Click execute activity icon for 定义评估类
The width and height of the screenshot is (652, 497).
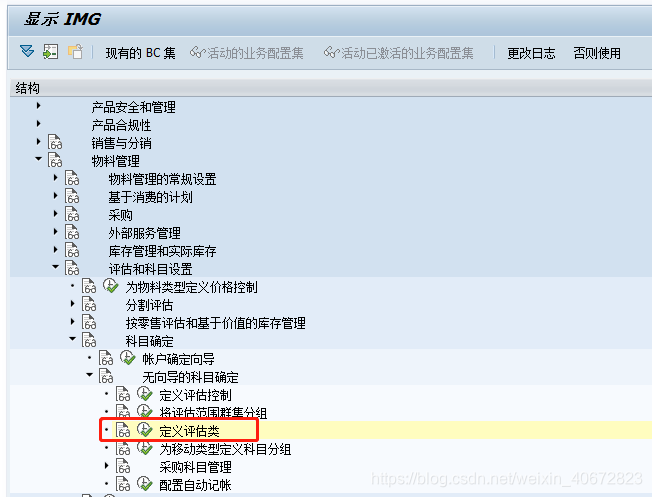coord(145,430)
